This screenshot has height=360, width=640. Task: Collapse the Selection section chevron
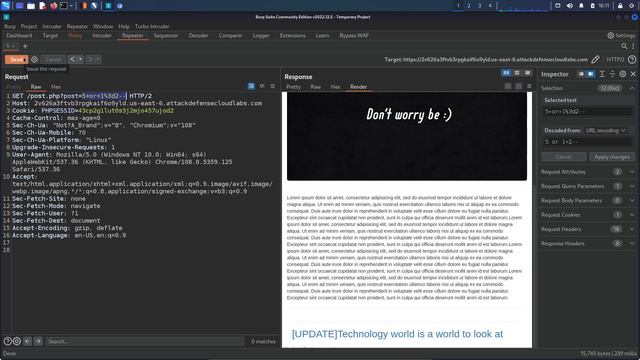(632, 88)
